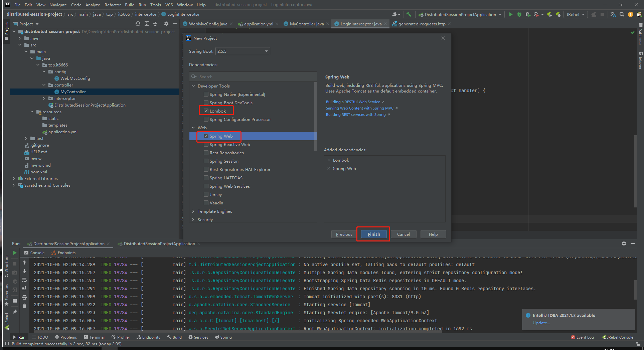Select opened file with the locate target icon
Image resolution: width=644 pixels, height=350 pixels.
[138, 24]
